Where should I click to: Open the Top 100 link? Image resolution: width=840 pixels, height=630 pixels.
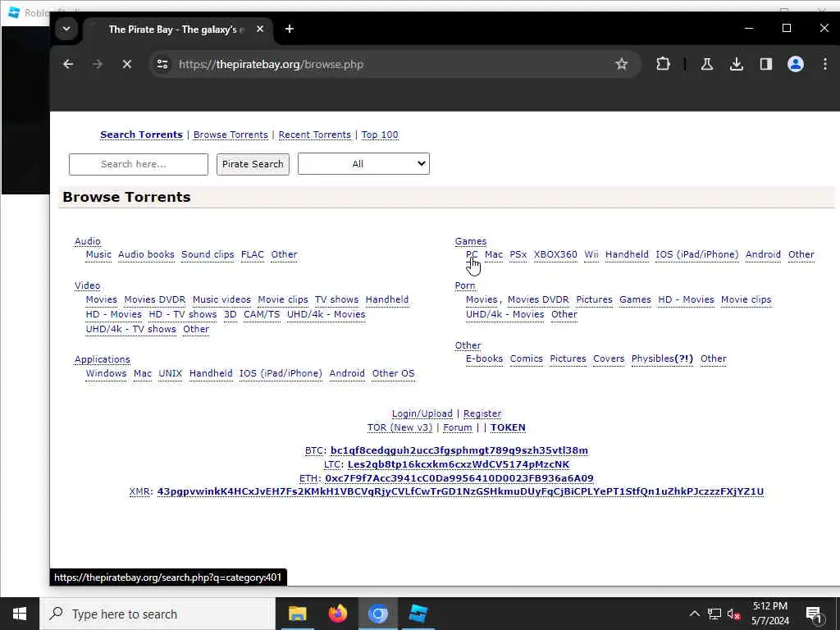pos(380,135)
